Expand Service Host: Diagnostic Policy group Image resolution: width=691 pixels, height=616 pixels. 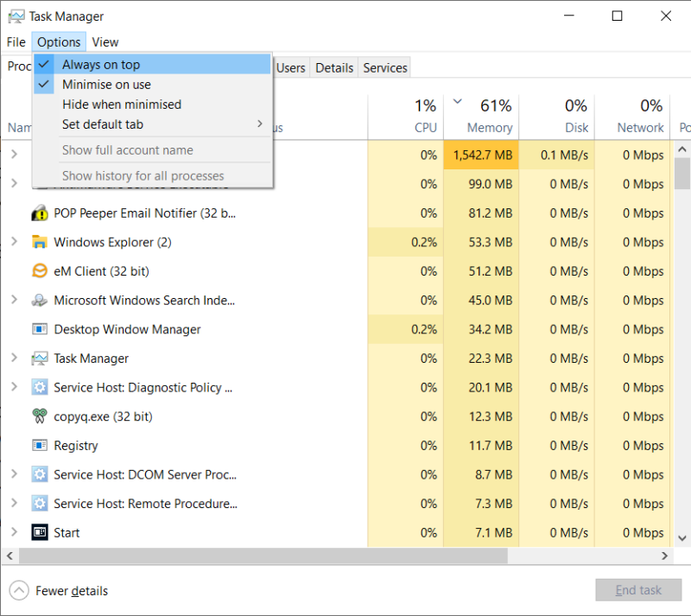click(x=14, y=387)
